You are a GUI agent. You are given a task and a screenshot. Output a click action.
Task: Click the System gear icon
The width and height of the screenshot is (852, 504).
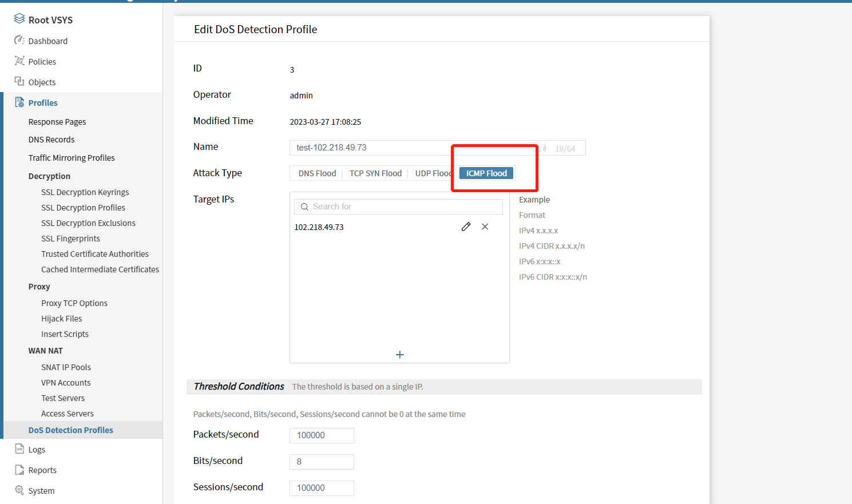pos(19,490)
